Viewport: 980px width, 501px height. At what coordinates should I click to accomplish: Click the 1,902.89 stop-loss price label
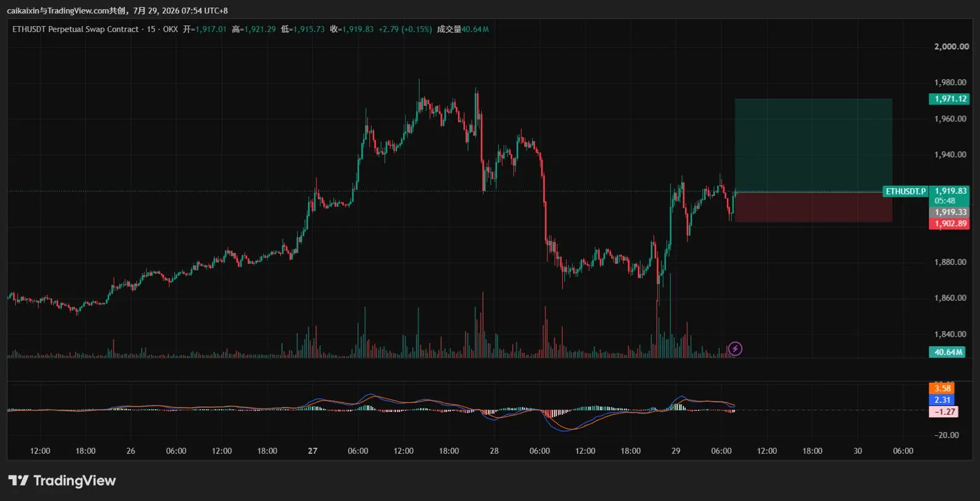click(949, 224)
